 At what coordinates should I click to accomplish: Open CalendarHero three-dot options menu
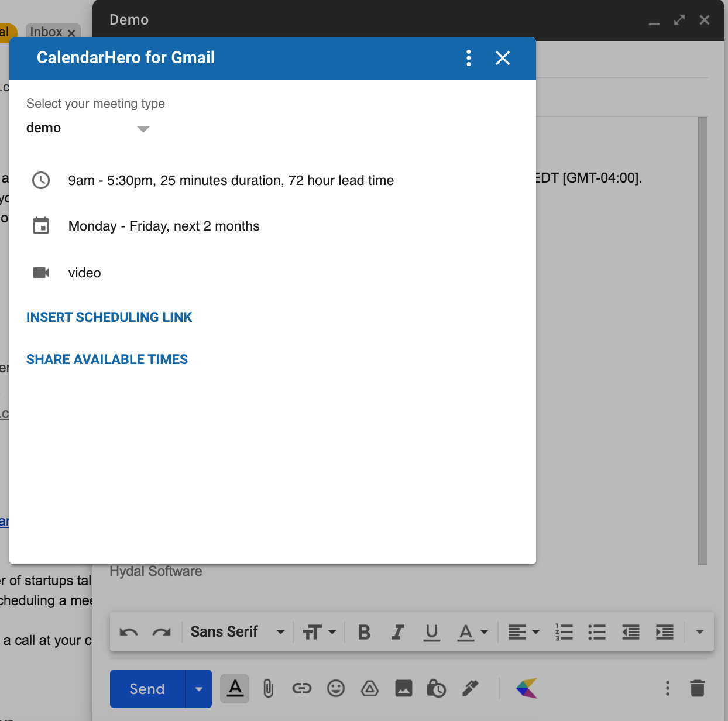[469, 58]
